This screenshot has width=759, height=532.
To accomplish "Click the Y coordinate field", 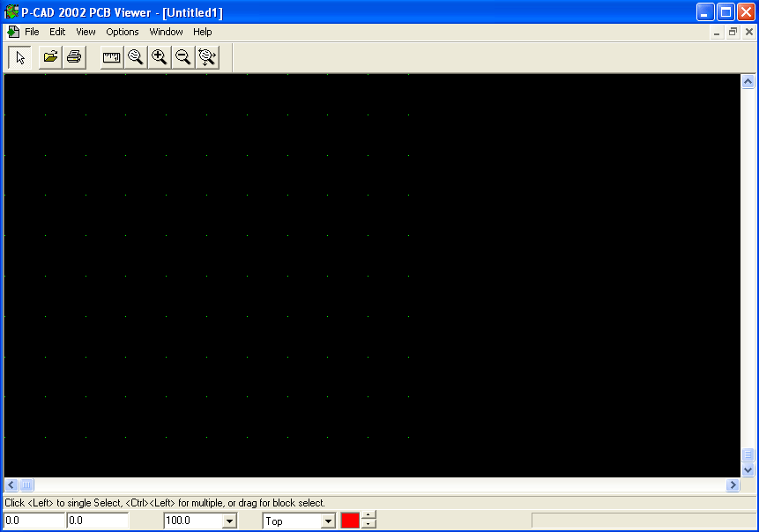I will point(98,521).
